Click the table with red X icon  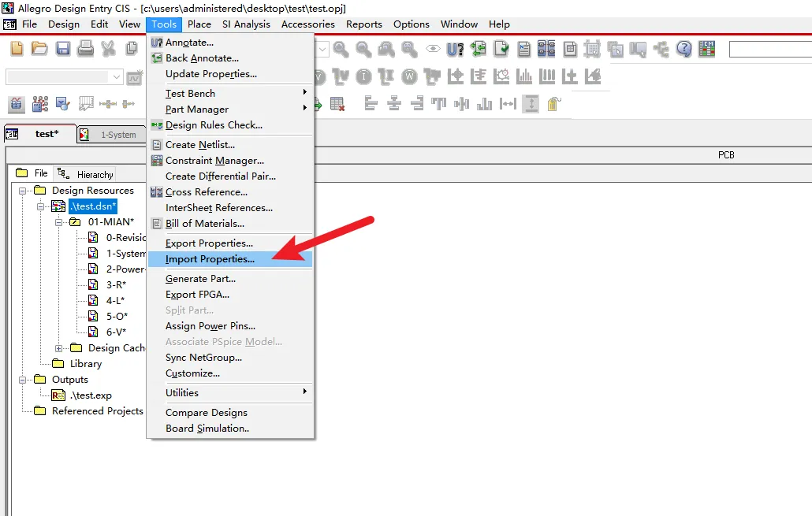[337, 104]
